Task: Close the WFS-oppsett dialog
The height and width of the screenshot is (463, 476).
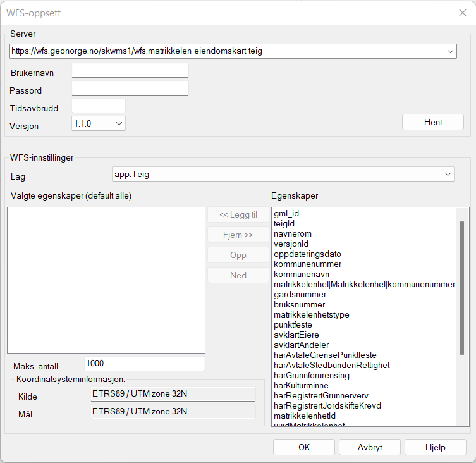Action: click(461, 13)
